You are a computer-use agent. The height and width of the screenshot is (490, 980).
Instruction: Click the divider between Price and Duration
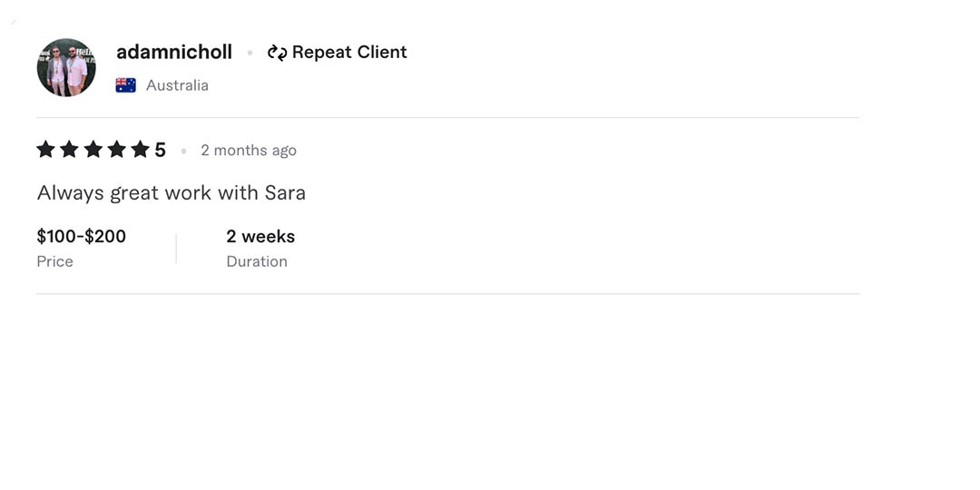[176, 249]
